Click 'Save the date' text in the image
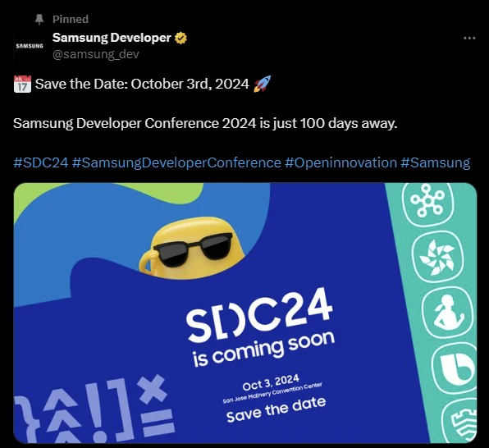 (x=276, y=409)
